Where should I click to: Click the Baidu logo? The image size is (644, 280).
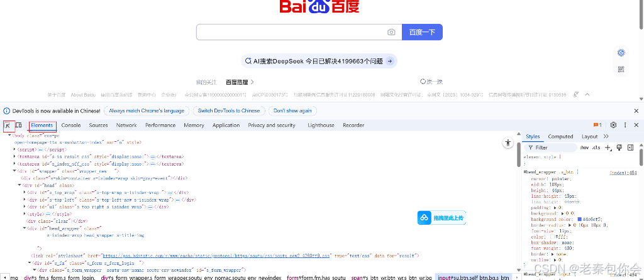(x=319, y=6)
